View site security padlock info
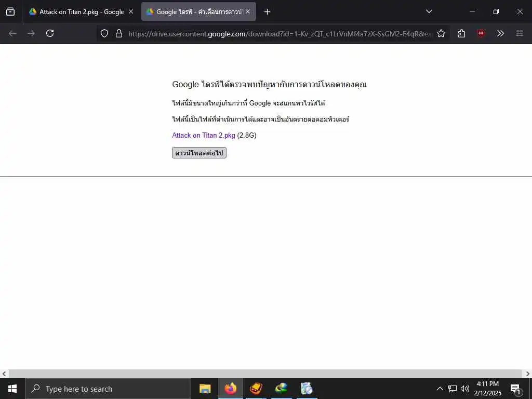This screenshot has width=532, height=399. point(119,33)
